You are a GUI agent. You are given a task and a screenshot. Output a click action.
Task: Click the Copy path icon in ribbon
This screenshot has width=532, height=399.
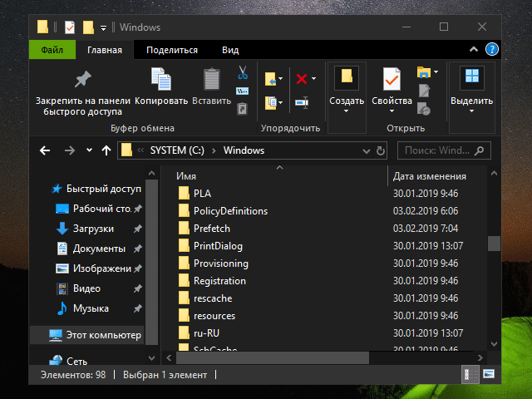(242, 91)
